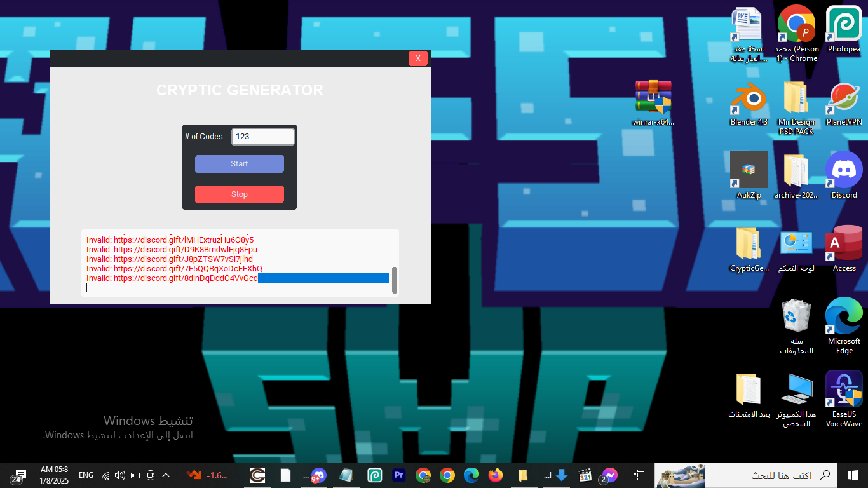The image size is (868, 488).
Task: Open the clapperboard media player taskbar icon
Action: [x=586, y=475]
